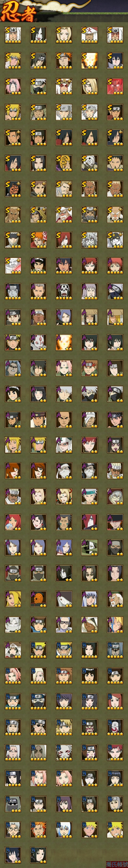The width and height of the screenshot is (128, 868).
Task: Select A-rank Sakura with forehead diamond
Action: click(64, 368)
